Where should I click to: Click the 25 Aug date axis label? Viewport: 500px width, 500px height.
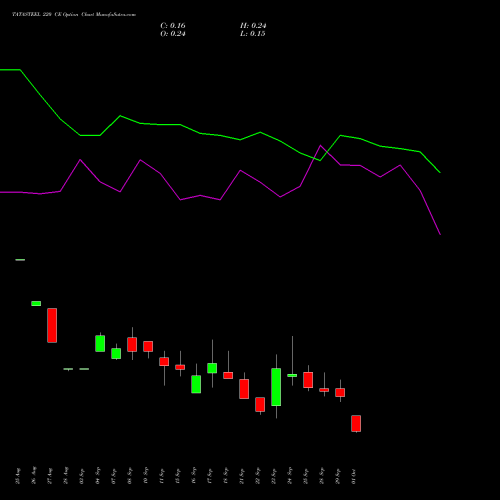pos(18,476)
